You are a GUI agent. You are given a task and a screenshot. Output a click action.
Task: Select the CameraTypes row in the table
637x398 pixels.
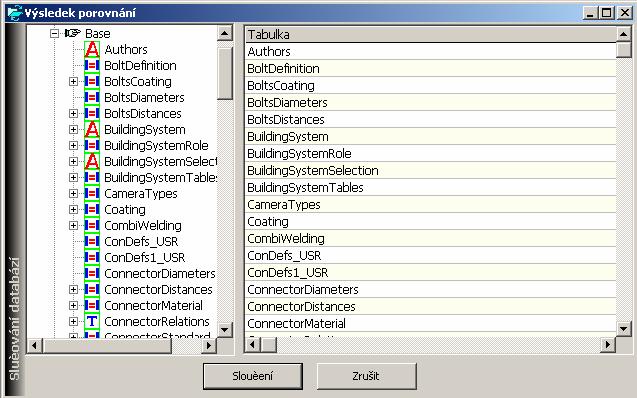(x=431, y=205)
